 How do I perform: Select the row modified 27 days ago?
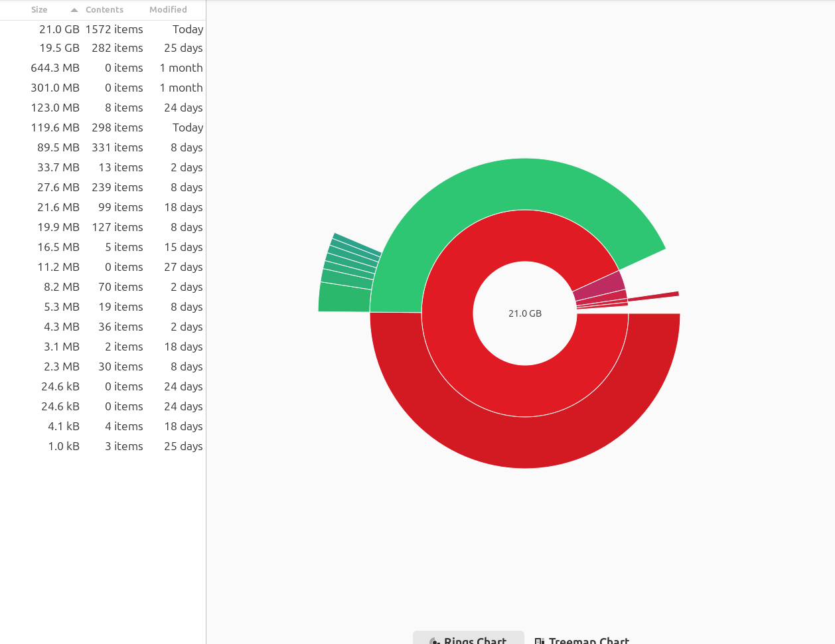(x=103, y=267)
